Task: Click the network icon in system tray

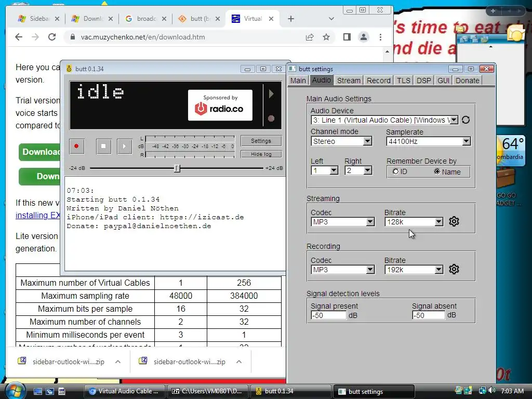Action: click(x=482, y=391)
